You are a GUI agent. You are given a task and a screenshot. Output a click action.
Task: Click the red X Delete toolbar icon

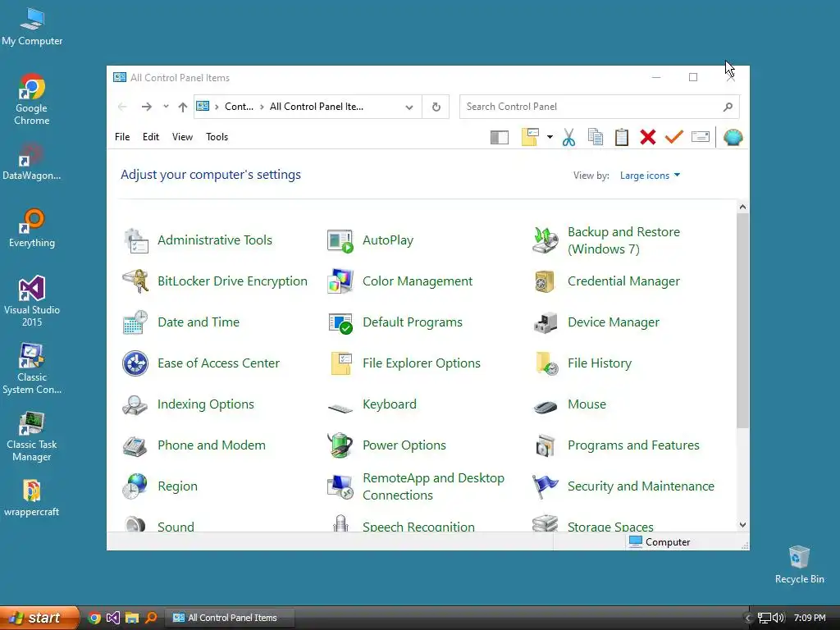(x=648, y=137)
